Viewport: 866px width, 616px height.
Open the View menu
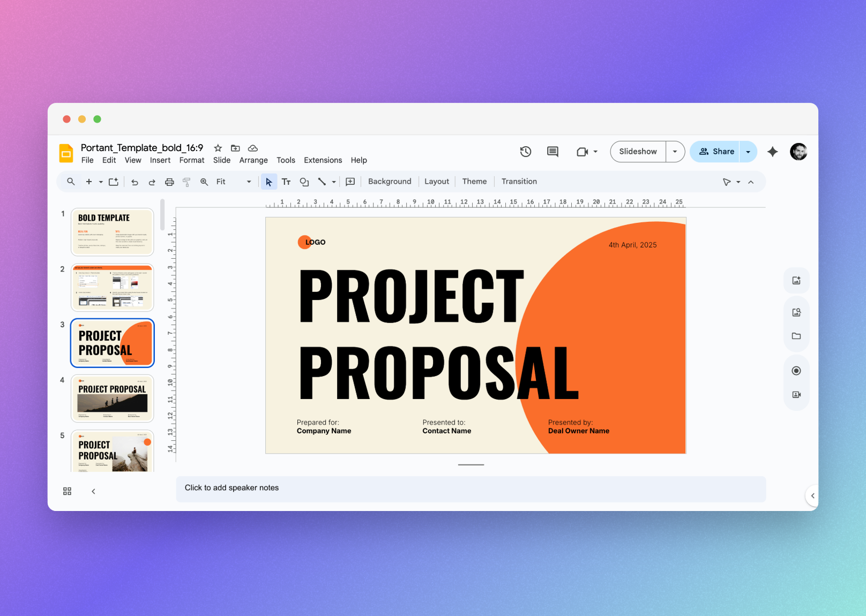[133, 160]
